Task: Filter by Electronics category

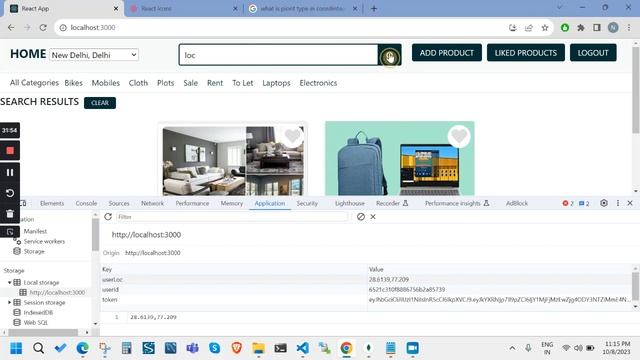Action: pos(318,83)
